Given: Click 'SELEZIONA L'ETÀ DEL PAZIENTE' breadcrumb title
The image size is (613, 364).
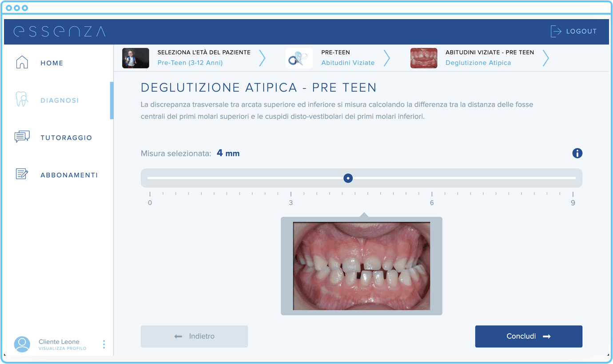Looking at the screenshot, I should pos(204,52).
